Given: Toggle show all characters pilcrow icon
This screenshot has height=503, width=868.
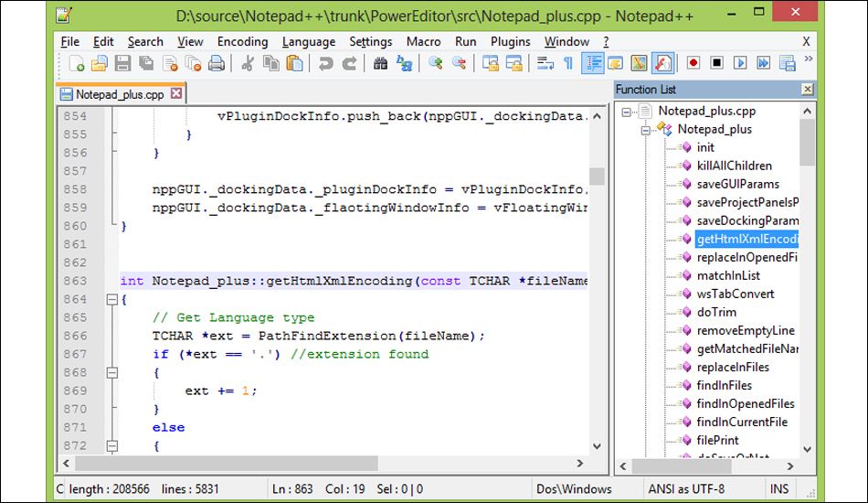Looking at the screenshot, I should (x=568, y=64).
